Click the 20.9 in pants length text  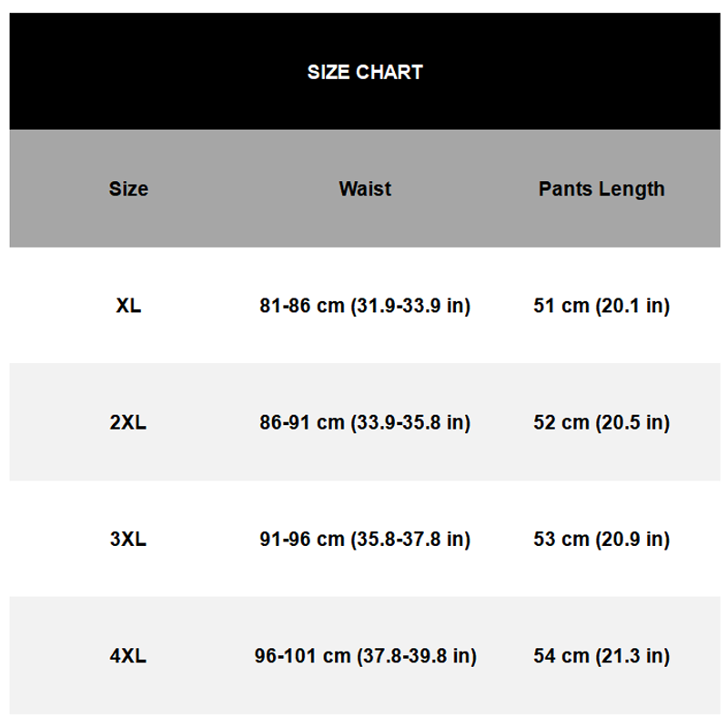pyautogui.click(x=633, y=540)
